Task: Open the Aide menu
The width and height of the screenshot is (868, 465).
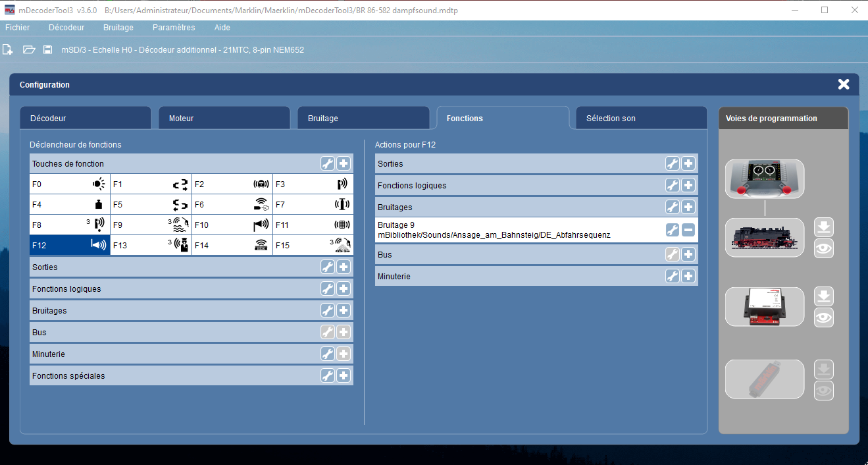Action: pyautogui.click(x=222, y=28)
